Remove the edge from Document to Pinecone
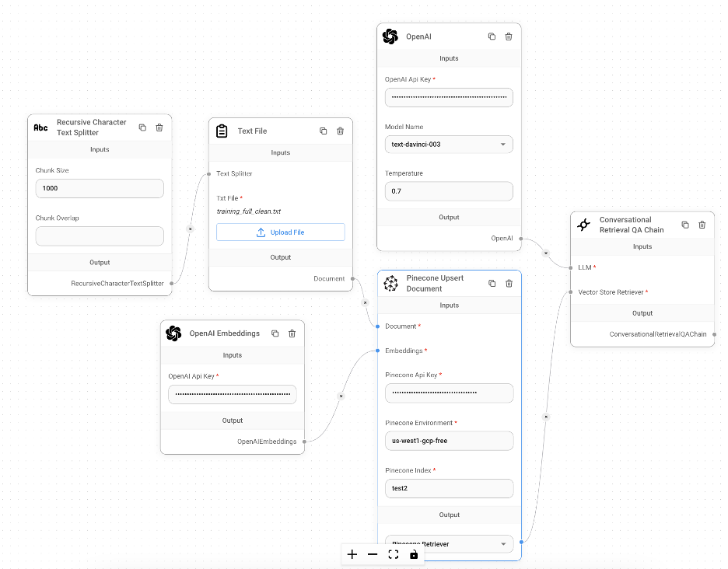This screenshot has width=728, height=569. pyautogui.click(x=366, y=302)
